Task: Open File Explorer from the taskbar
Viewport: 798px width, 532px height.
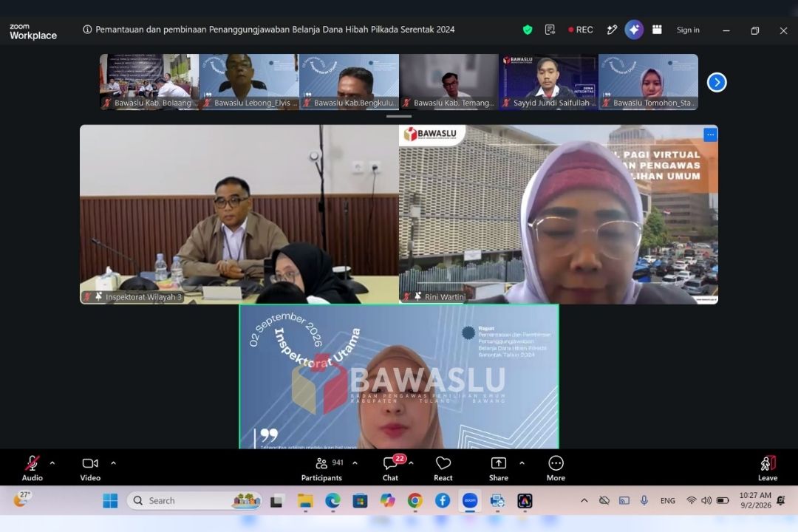Action: click(305, 501)
